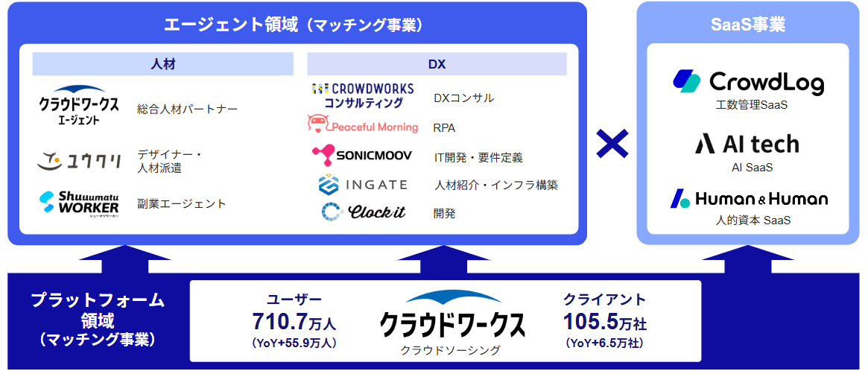Screen dimensions: 868x371
Task: Click the DXコンサル label
Action: click(464, 98)
